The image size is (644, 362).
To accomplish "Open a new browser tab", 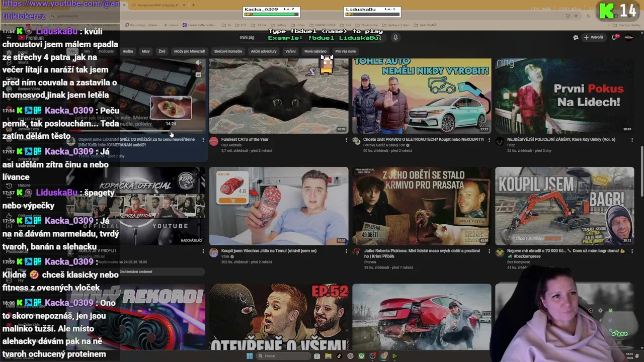I will pyautogui.click(x=193, y=5).
